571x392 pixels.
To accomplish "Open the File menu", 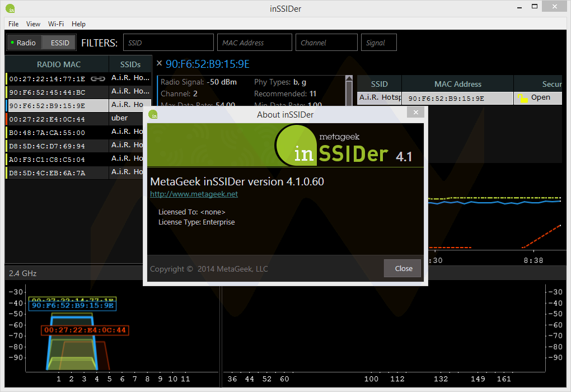I will point(13,24).
